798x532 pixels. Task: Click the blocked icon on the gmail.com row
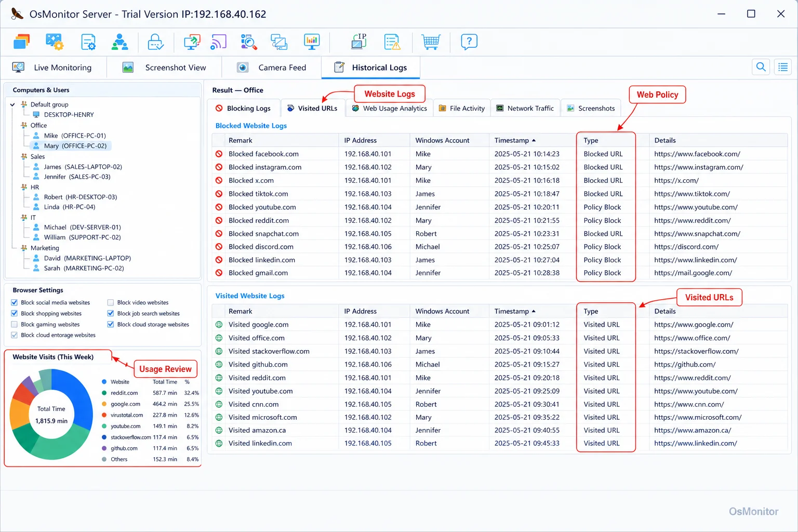click(219, 273)
